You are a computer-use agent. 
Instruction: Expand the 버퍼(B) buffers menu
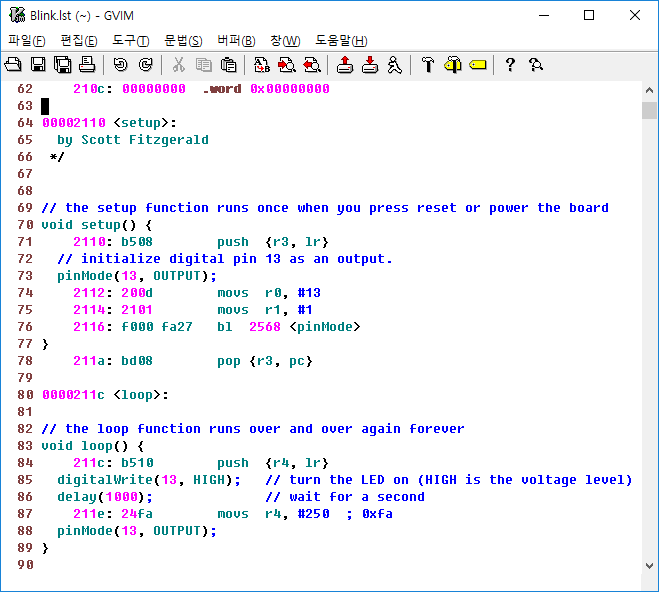click(236, 41)
